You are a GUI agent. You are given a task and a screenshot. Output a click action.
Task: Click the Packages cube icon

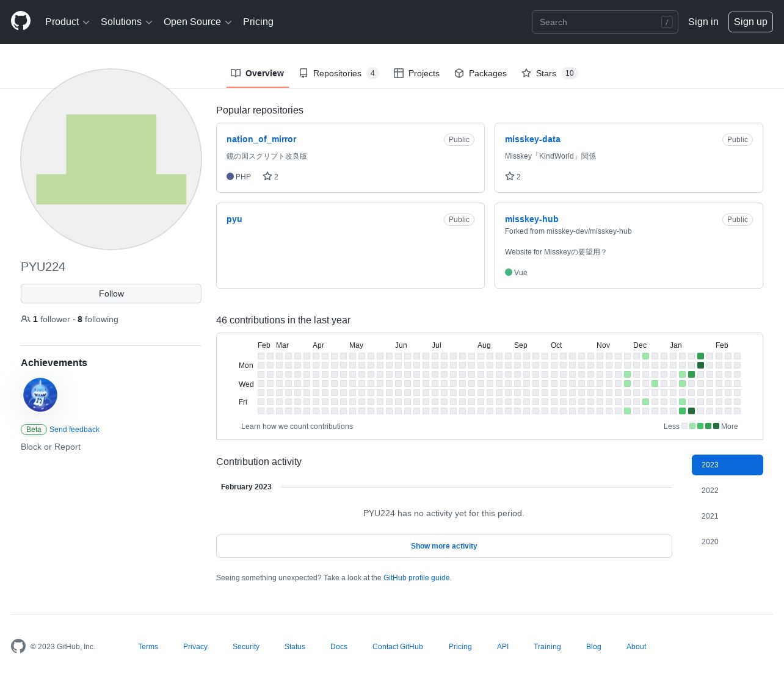point(459,73)
